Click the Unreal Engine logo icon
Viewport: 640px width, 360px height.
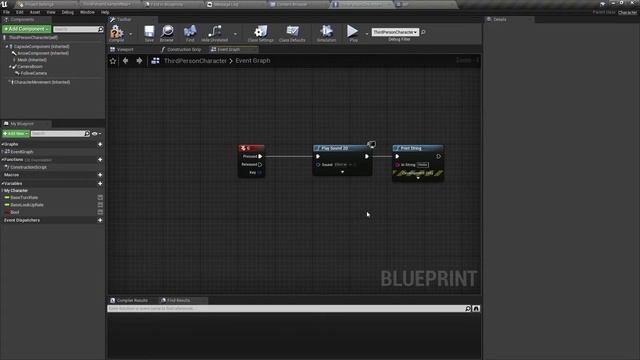[4, 4]
